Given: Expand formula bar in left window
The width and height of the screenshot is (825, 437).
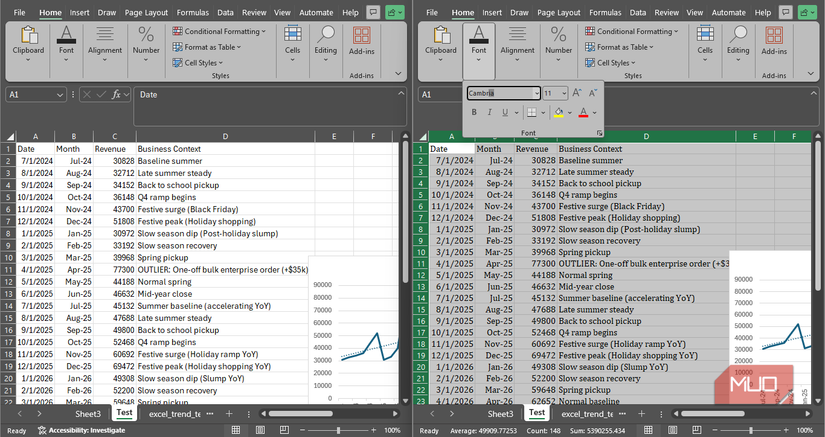Looking at the screenshot, I should click(x=401, y=93).
